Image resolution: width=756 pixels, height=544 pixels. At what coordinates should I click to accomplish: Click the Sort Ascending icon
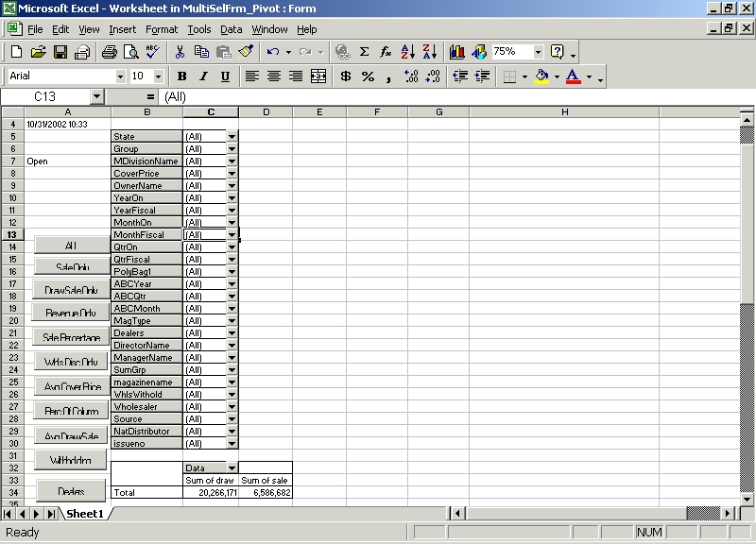(x=408, y=52)
